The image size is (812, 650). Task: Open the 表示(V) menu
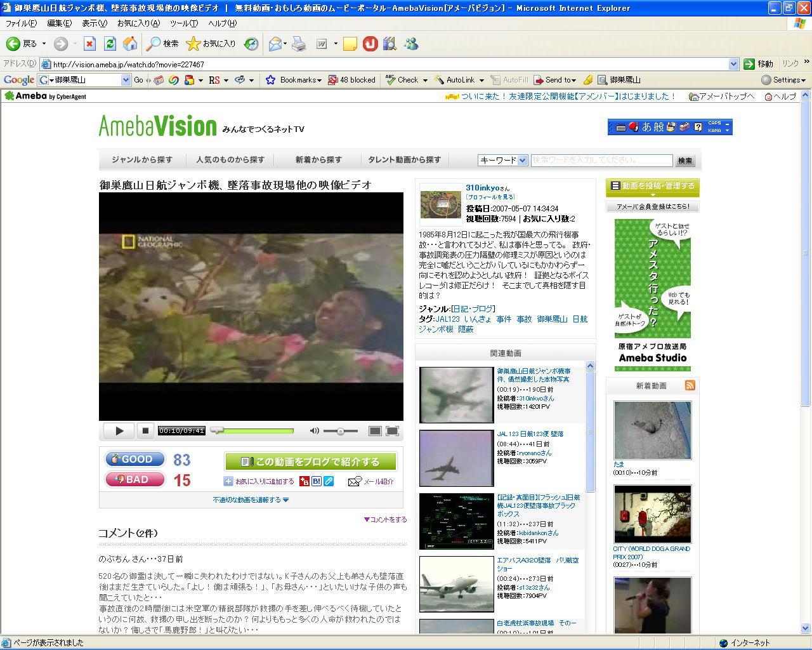pos(95,23)
